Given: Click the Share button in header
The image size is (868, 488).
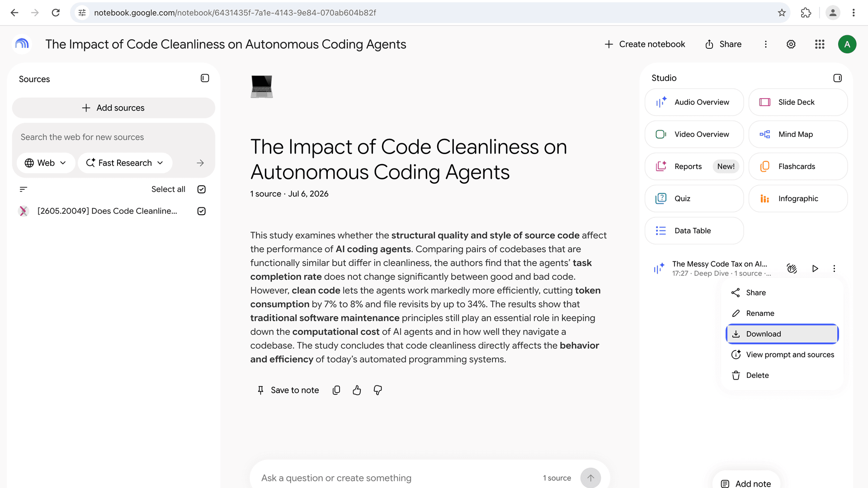Looking at the screenshot, I should tap(723, 44).
